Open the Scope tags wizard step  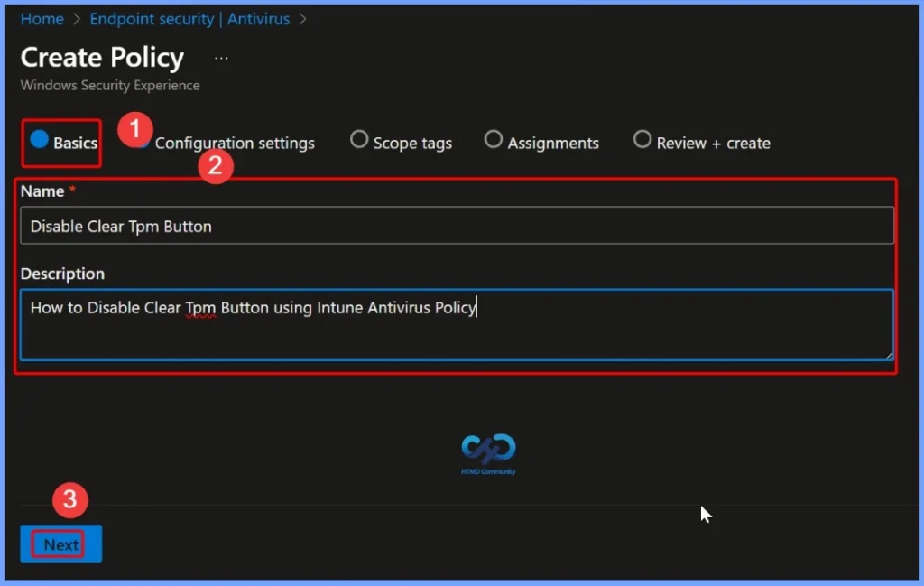(401, 142)
